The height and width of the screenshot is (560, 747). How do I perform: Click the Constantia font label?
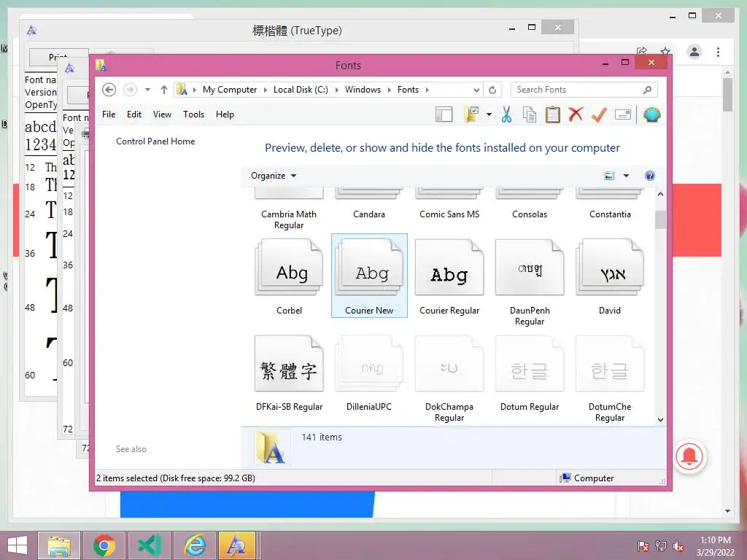pyautogui.click(x=610, y=214)
